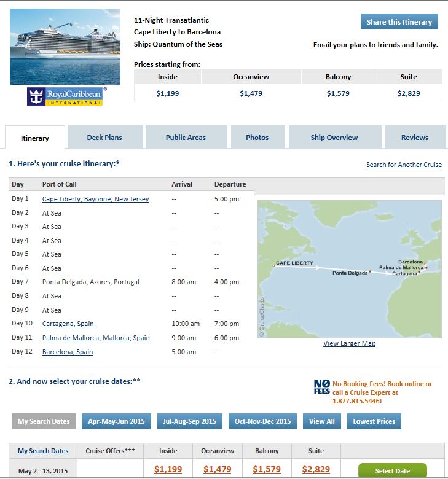Screen dimensions: 448x479
Task: Click the No Fees badge icon
Action: click(321, 387)
